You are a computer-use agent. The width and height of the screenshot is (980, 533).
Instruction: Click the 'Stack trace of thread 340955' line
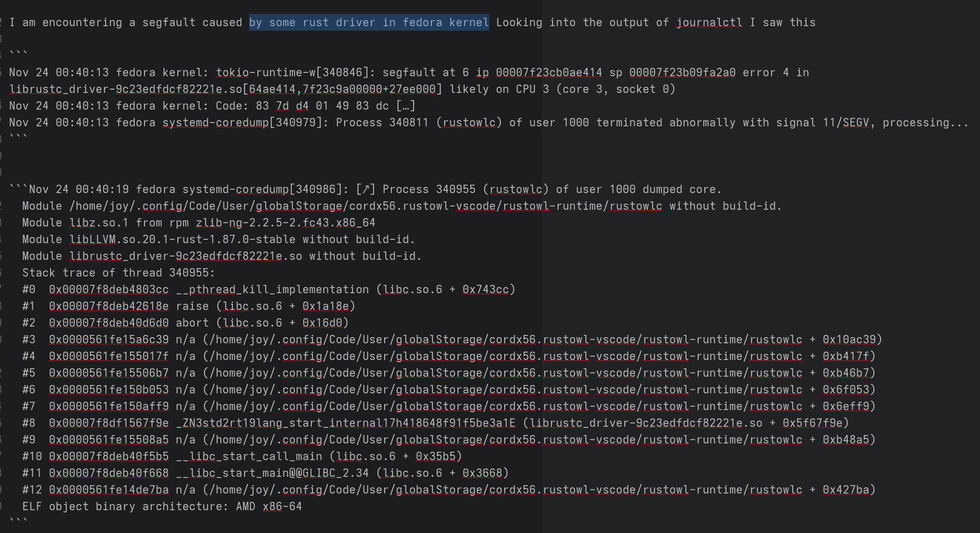118,273
